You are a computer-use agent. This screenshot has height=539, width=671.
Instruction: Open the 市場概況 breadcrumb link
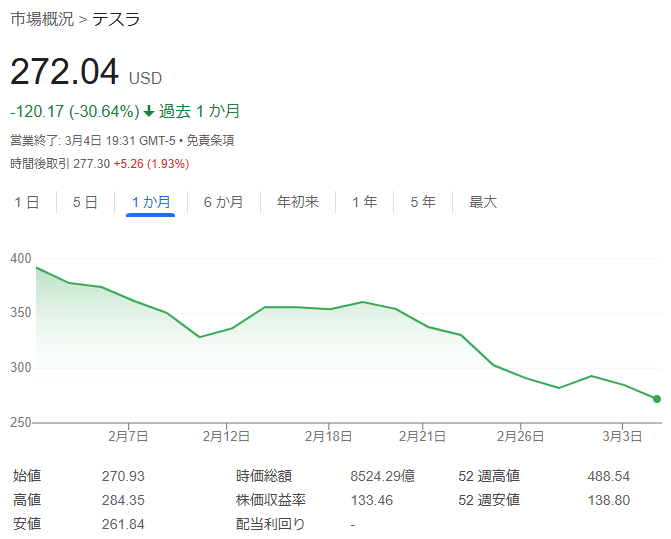point(42,19)
